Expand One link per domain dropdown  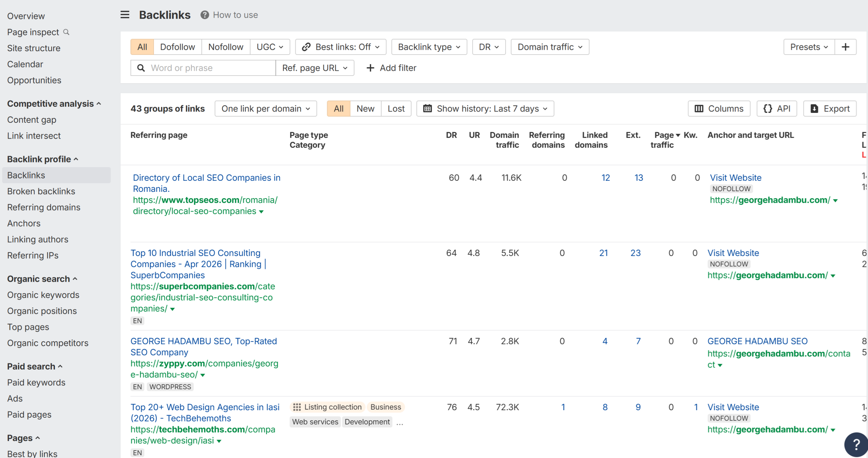[265, 108]
